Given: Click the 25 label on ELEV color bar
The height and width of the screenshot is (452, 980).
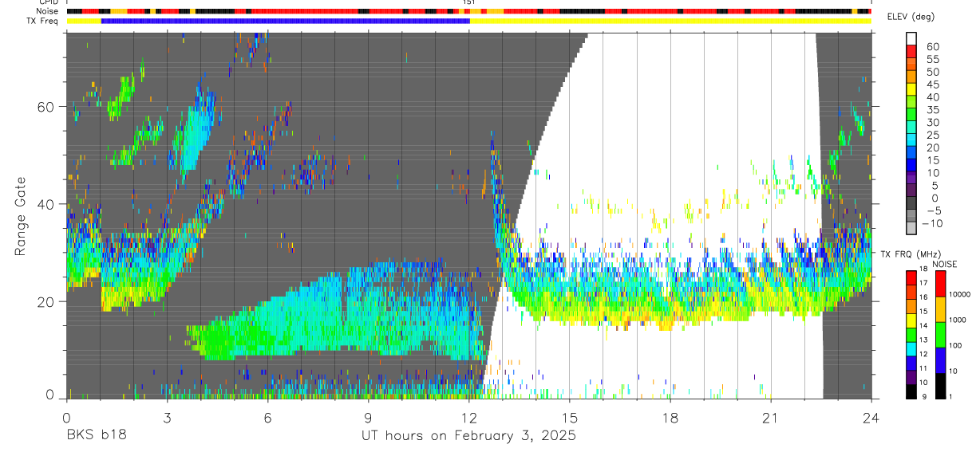Looking at the screenshot, I should coord(933,135).
